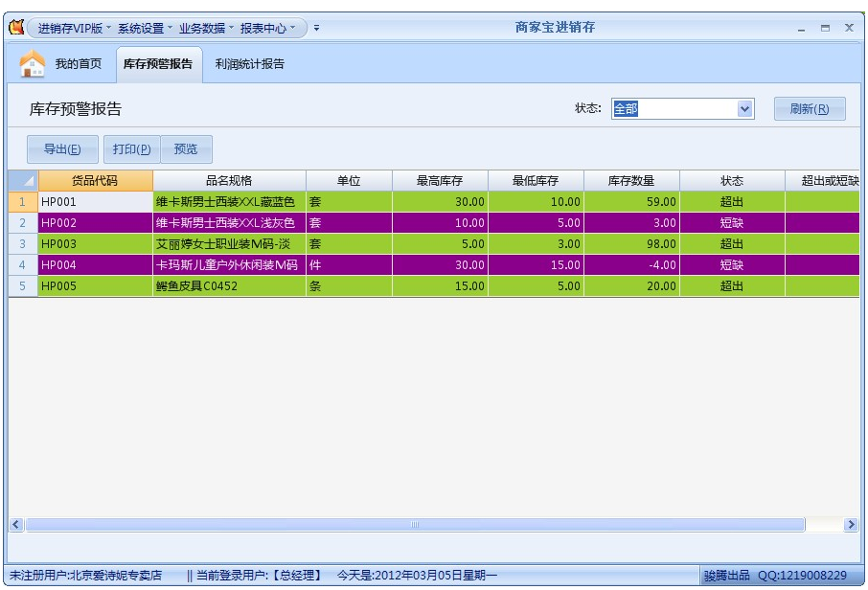Open the 系统设置 menu

[145, 29]
